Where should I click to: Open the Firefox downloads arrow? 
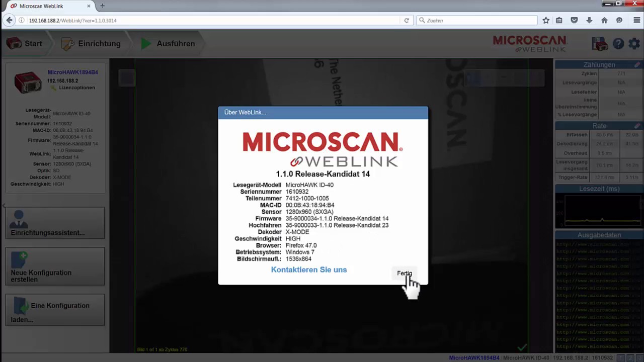coord(589,21)
